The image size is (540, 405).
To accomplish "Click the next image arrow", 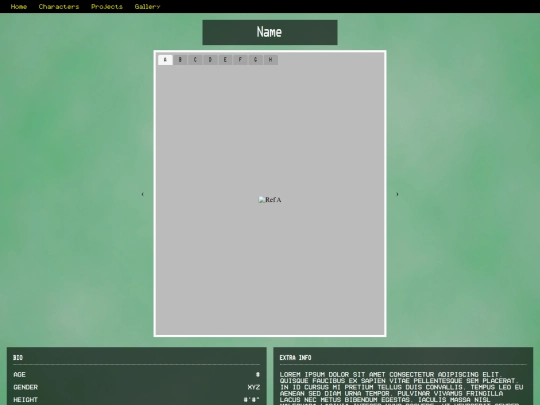I will point(397,194).
